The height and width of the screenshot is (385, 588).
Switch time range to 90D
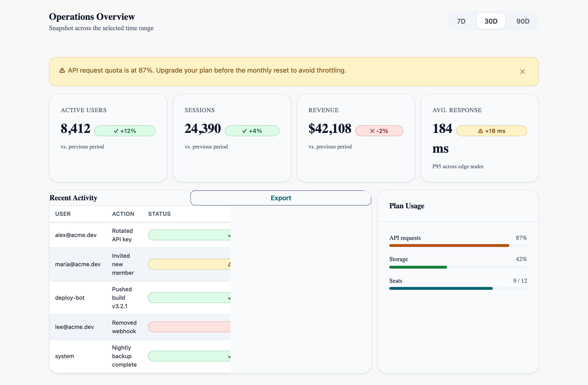click(x=523, y=21)
